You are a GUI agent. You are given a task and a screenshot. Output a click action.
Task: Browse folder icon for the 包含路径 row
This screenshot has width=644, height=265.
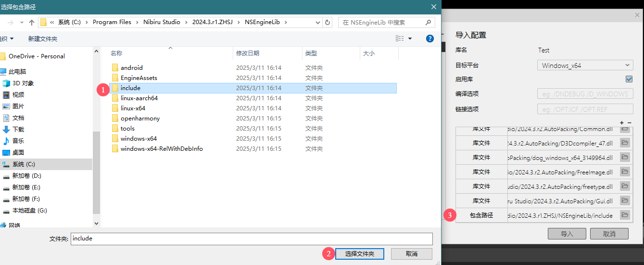pos(625,215)
